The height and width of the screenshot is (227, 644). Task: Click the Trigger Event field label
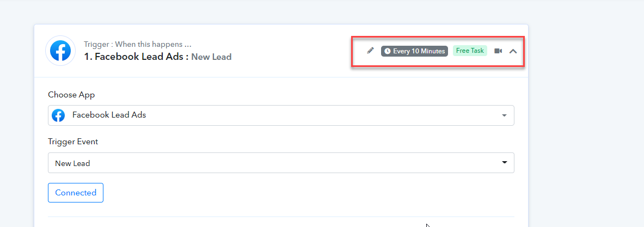pos(73,142)
